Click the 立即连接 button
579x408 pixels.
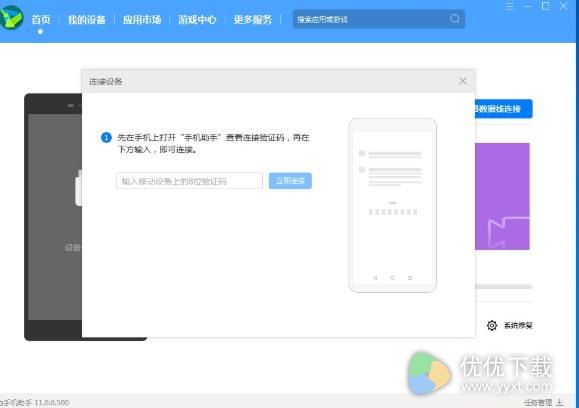click(x=290, y=181)
